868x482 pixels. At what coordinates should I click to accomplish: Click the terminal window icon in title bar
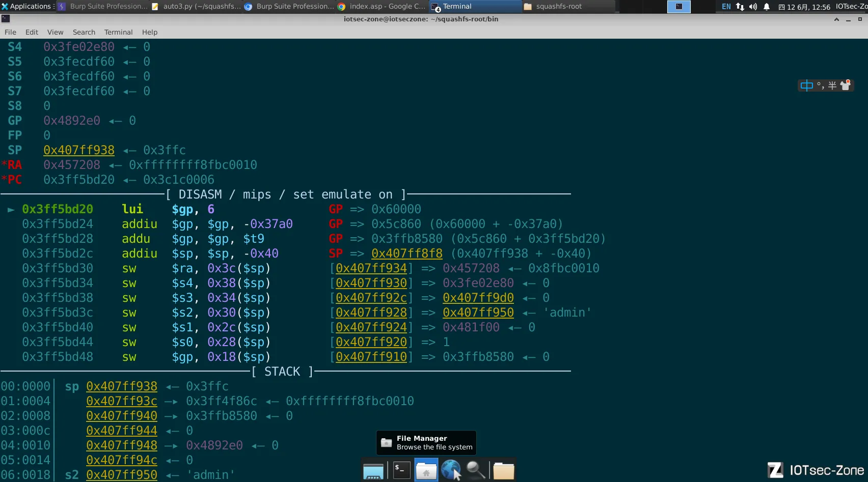[6, 19]
